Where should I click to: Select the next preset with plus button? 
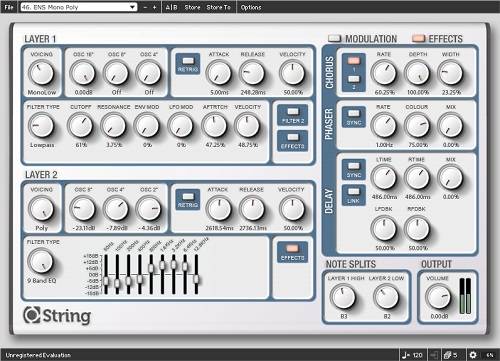[x=154, y=7]
